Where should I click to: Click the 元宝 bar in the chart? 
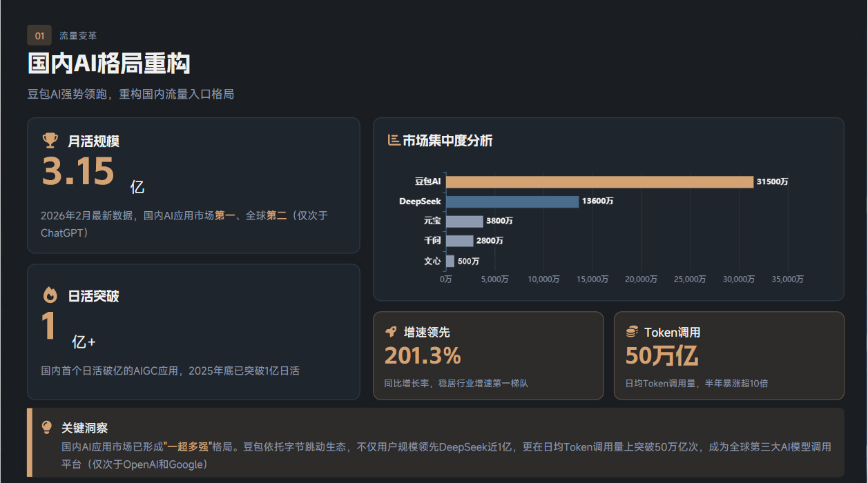coord(464,221)
